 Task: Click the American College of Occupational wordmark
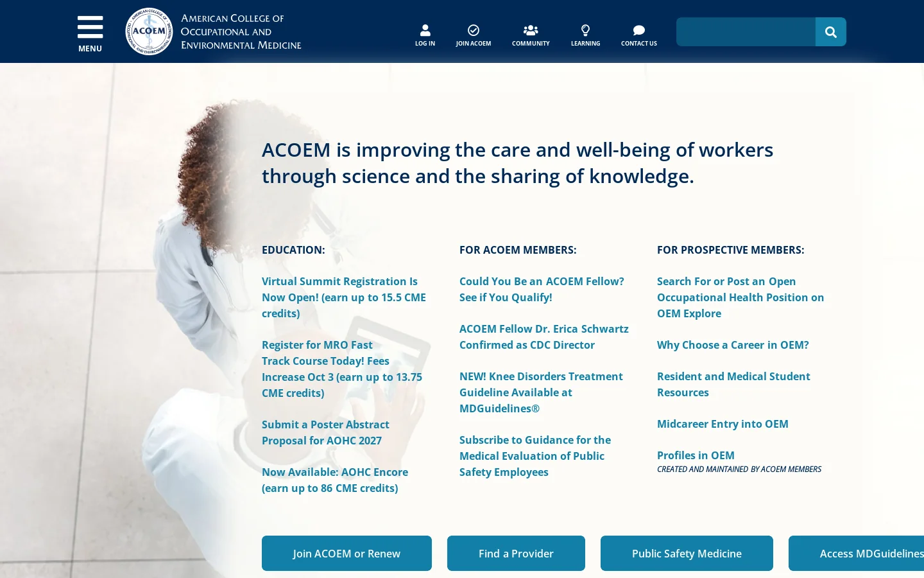pyautogui.click(x=241, y=31)
